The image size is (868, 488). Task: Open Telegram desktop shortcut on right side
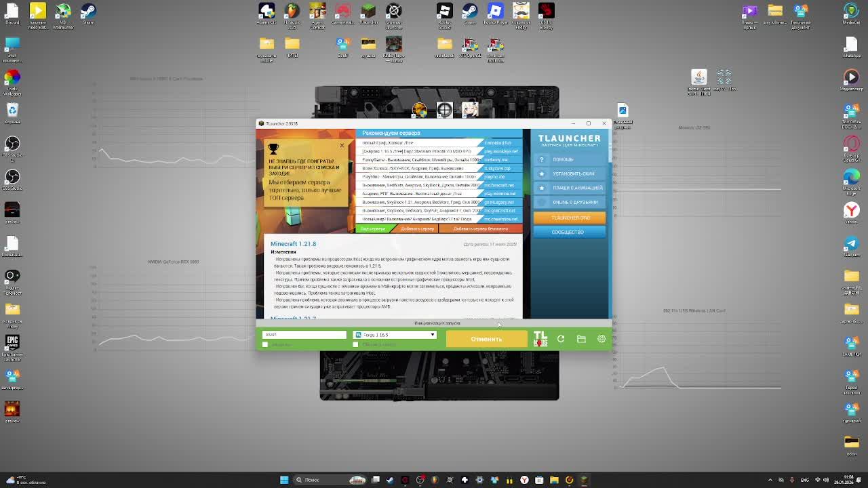pyautogui.click(x=852, y=245)
